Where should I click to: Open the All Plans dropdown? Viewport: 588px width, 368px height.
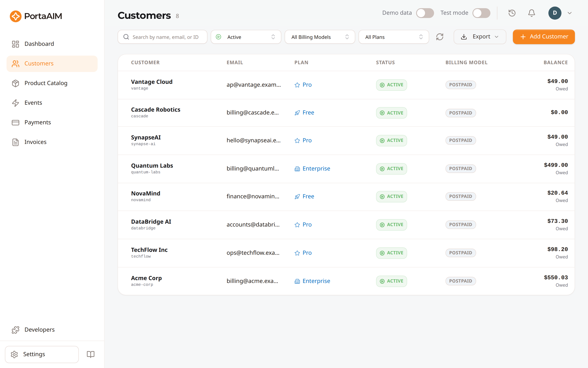coord(394,37)
